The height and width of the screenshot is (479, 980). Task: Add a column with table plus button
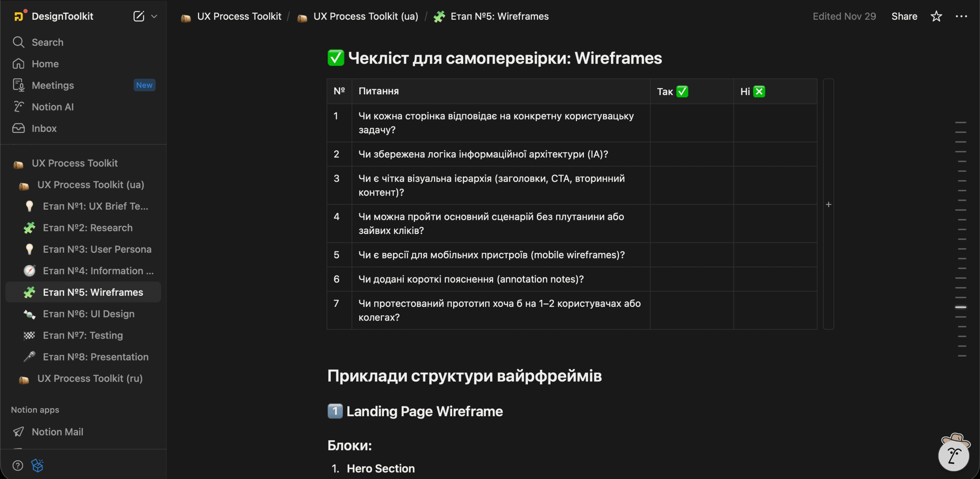tap(828, 205)
